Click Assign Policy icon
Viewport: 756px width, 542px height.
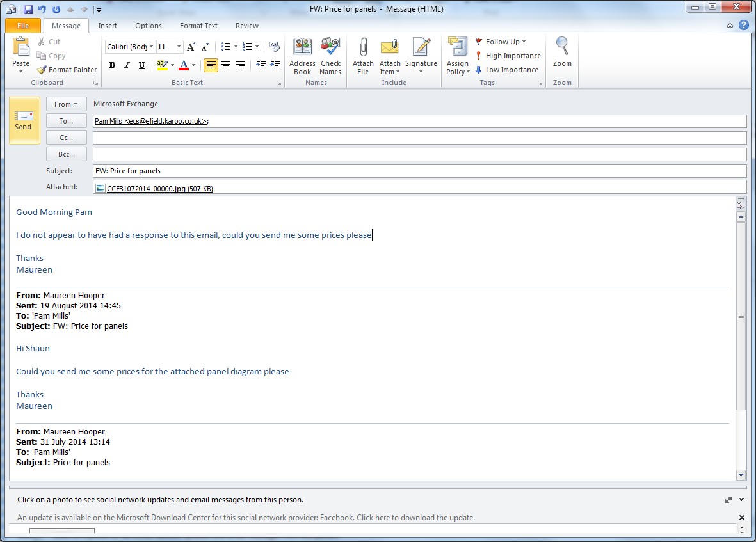click(x=458, y=47)
